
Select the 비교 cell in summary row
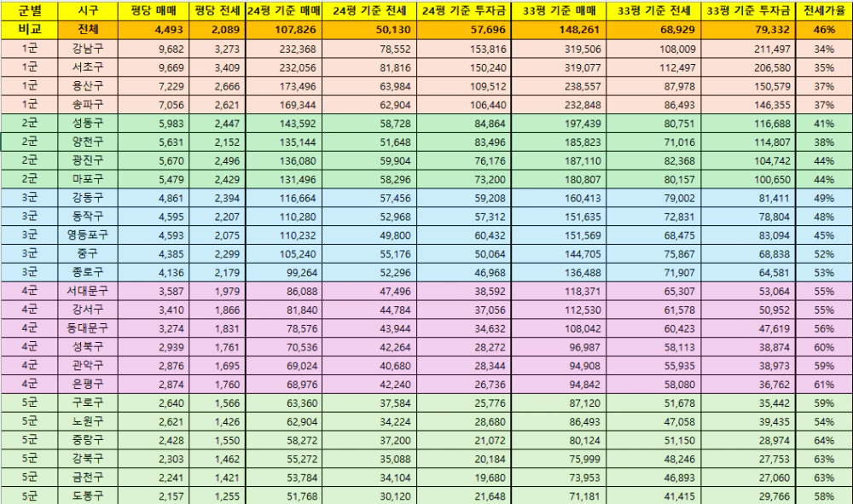pyautogui.click(x=29, y=30)
